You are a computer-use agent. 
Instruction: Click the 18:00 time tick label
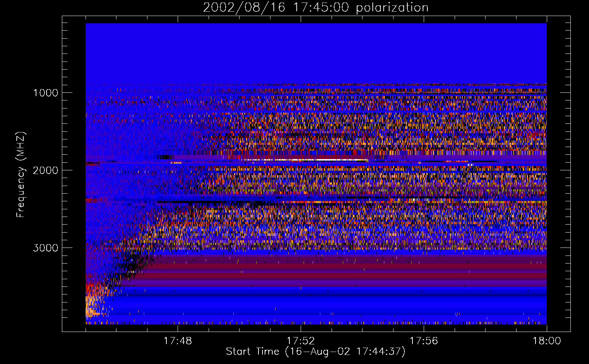pyautogui.click(x=547, y=341)
